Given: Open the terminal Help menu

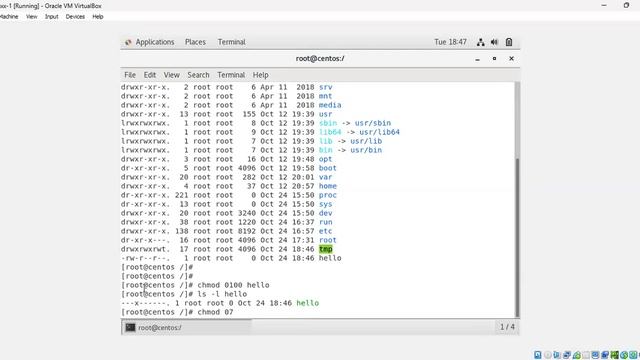Looking at the screenshot, I should pos(260,75).
